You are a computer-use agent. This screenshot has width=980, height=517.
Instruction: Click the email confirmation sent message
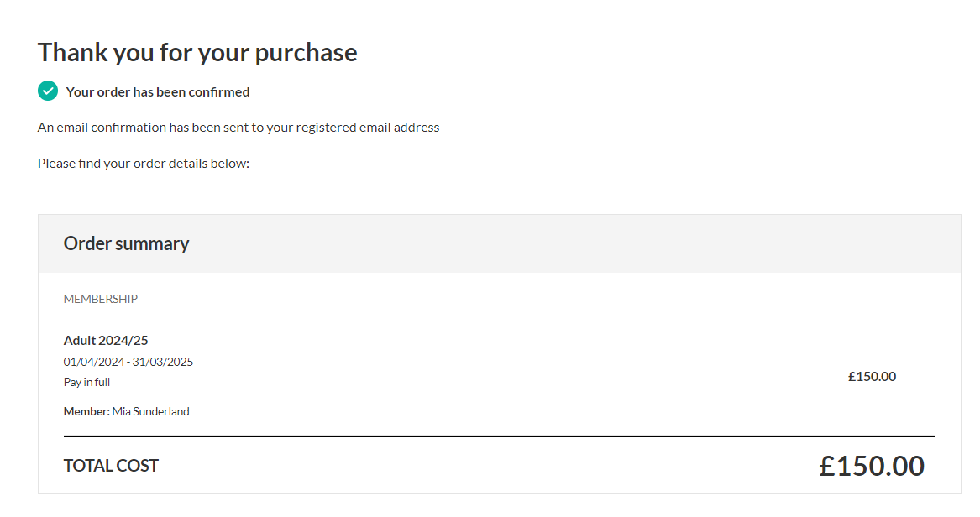tap(238, 128)
